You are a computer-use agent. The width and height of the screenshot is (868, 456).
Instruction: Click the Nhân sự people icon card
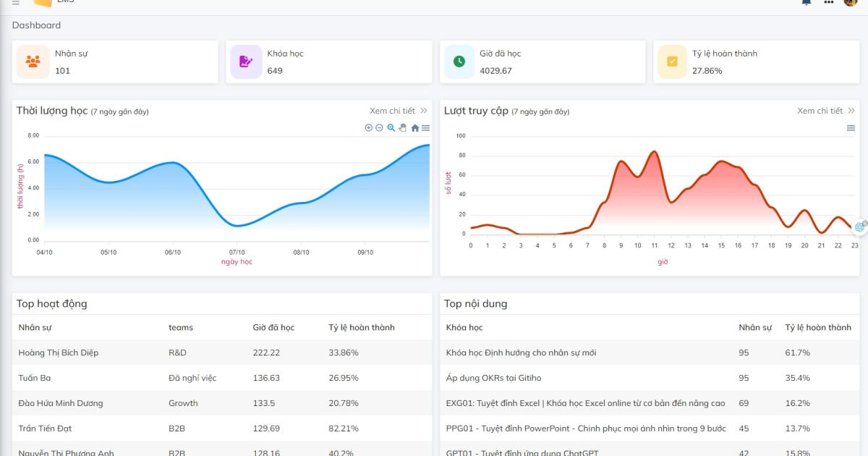click(x=33, y=62)
